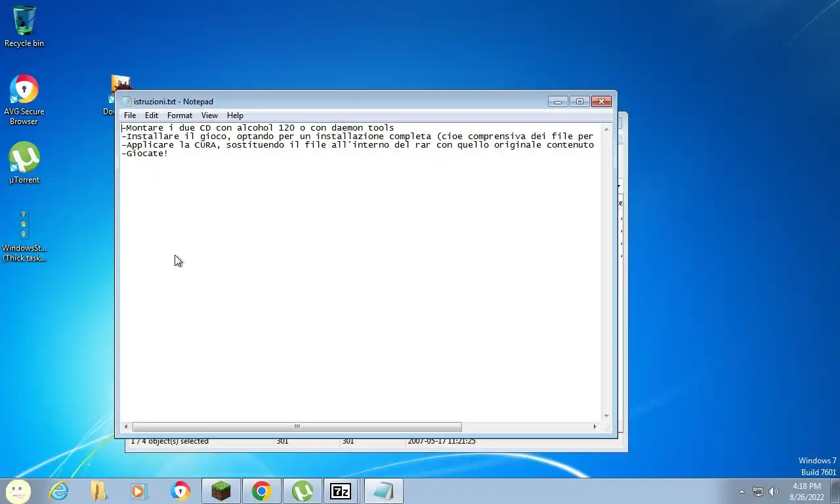Screen dimensions: 840x504
Task: Open the Start menu orb
Action: [x=18, y=491]
